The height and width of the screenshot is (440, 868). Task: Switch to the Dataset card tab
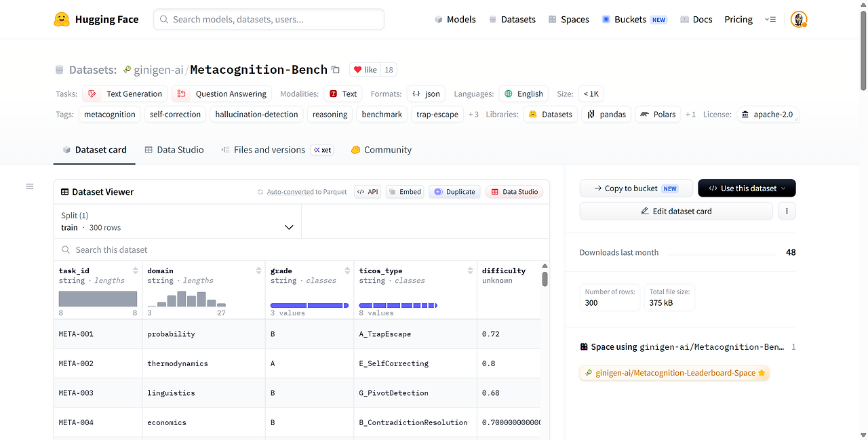coord(94,150)
